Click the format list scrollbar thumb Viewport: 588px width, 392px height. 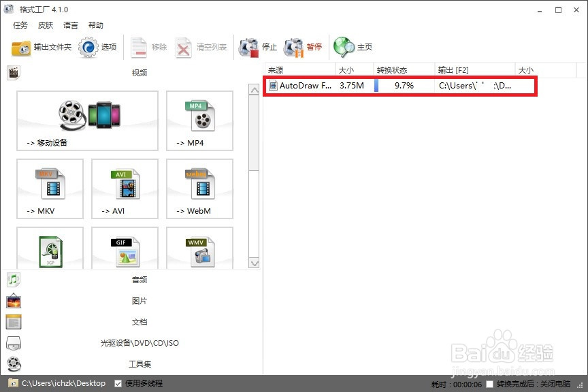tap(255, 132)
